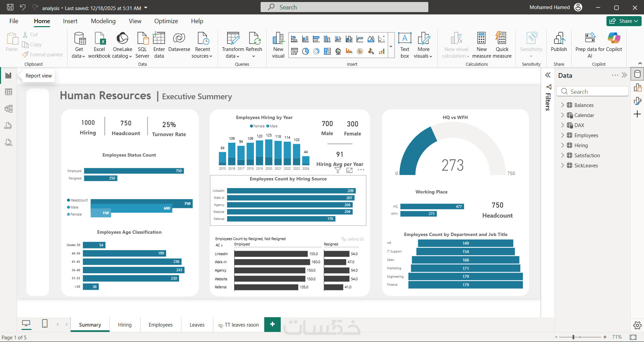Go to the Leaves page tab

point(197,325)
